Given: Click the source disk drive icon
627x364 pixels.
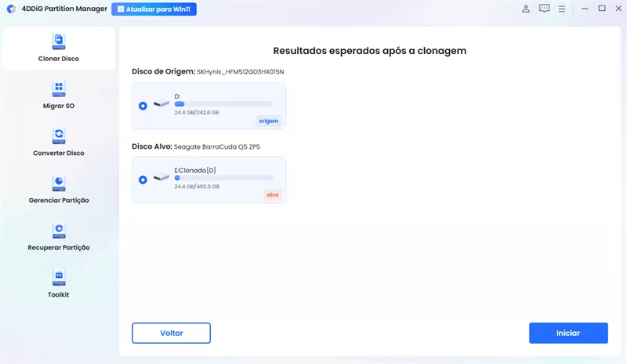Looking at the screenshot, I should [161, 103].
